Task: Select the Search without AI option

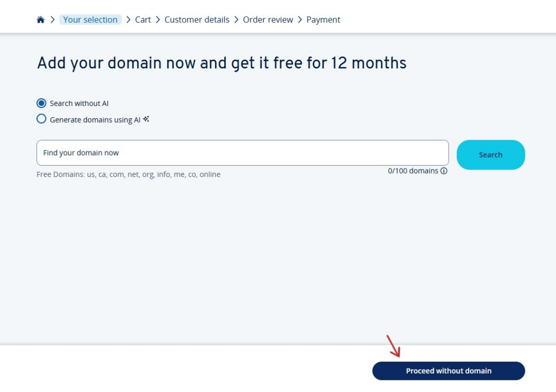Action: point(41,103)
